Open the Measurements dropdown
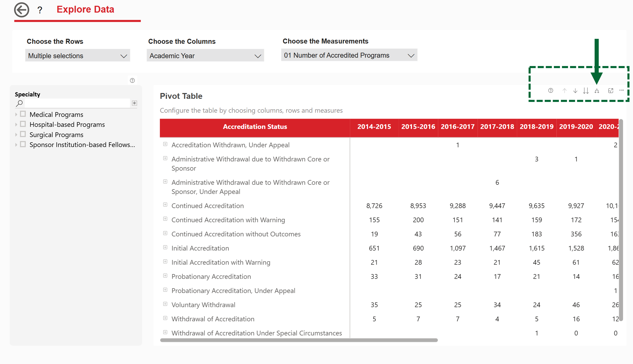Image resolution: width=633 pixels, height=364 pixels. (x=349, y=55)
